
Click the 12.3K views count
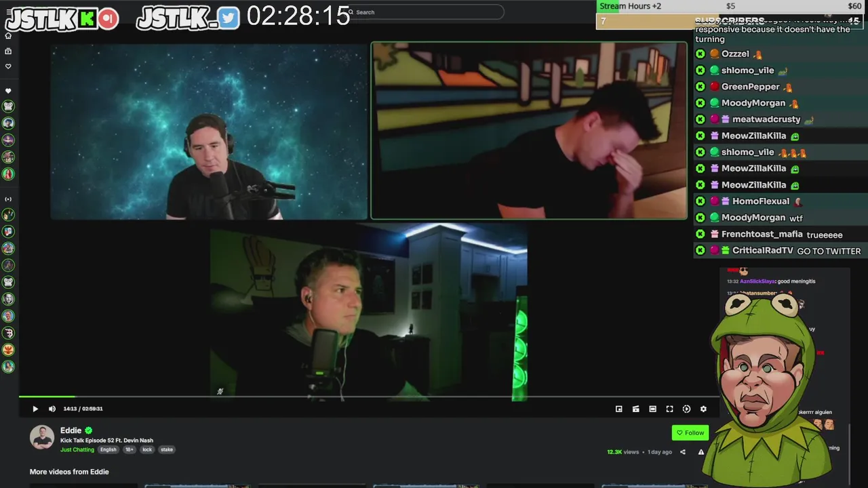[x=623, y=452]
